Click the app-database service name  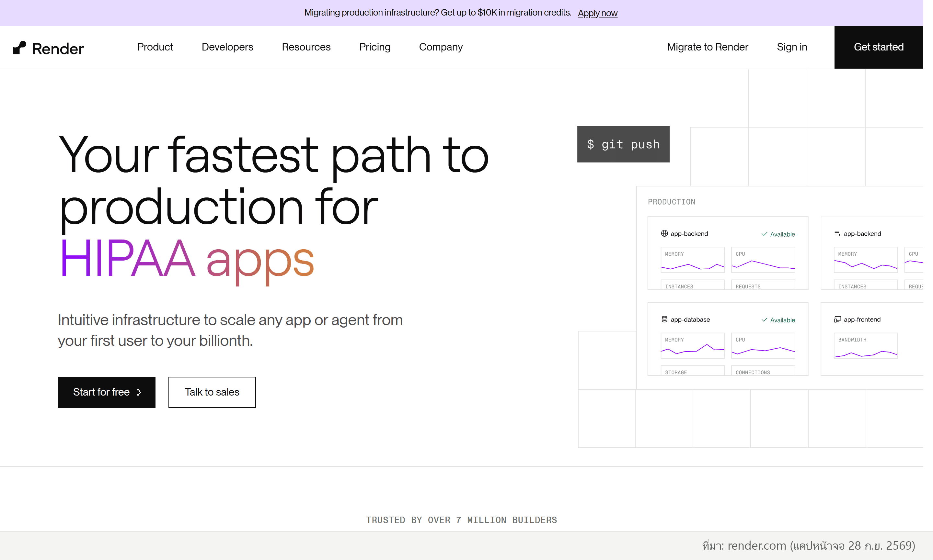tap(690, 319)
